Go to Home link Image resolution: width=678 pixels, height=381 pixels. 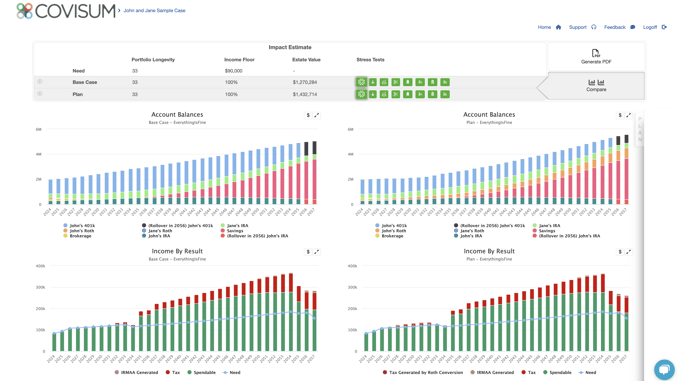(x=544, y=27)
